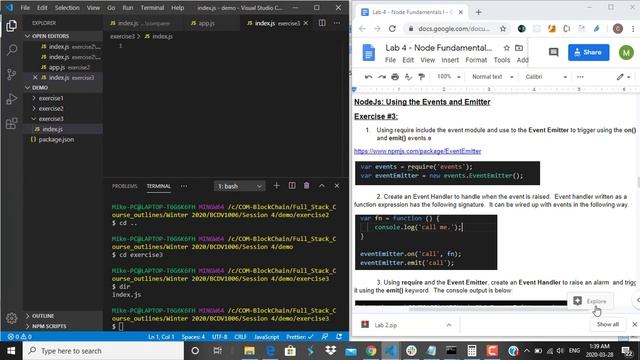Click the Explore button in Docs
This screenshot has height=360, width=640.
click(590, 301)
